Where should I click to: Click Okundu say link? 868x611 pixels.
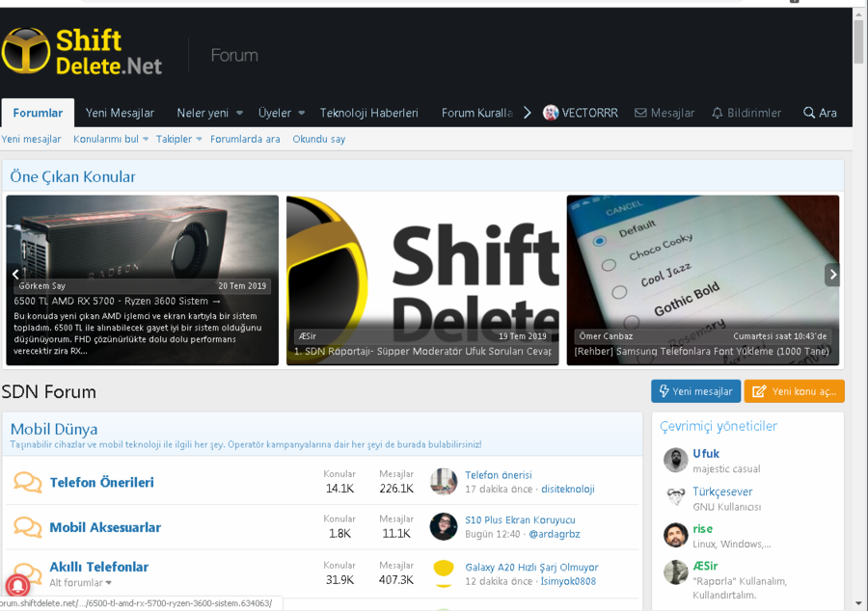(319, 139)
